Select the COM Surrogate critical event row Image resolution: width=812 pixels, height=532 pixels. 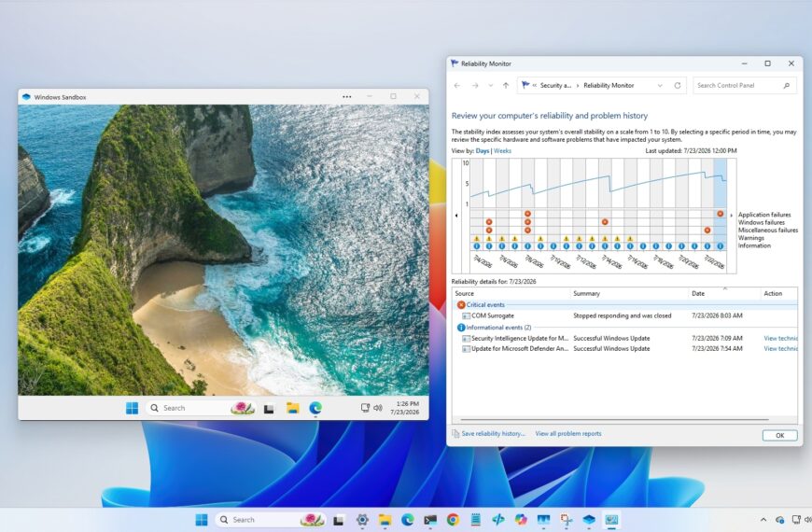pyautogui.click(x=624, y=315)
